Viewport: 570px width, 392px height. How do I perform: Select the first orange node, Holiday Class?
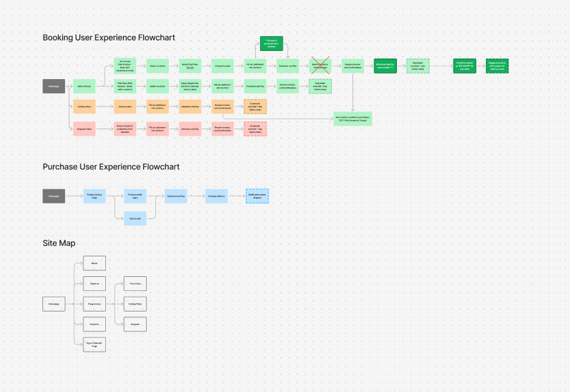tap(84, 107)
